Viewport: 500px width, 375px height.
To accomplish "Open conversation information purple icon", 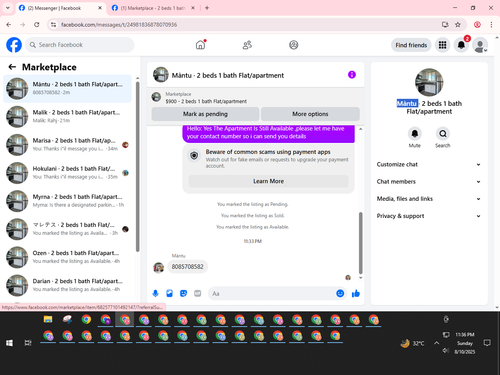I will (x=352, y=75).
